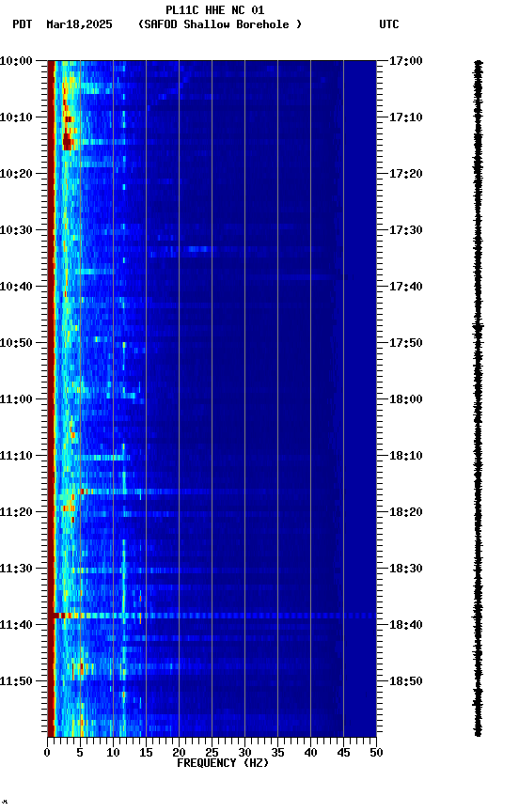The image size is (519, 812).
Task: Click the 11:30 PDT time label
Action: coord(16,569)
